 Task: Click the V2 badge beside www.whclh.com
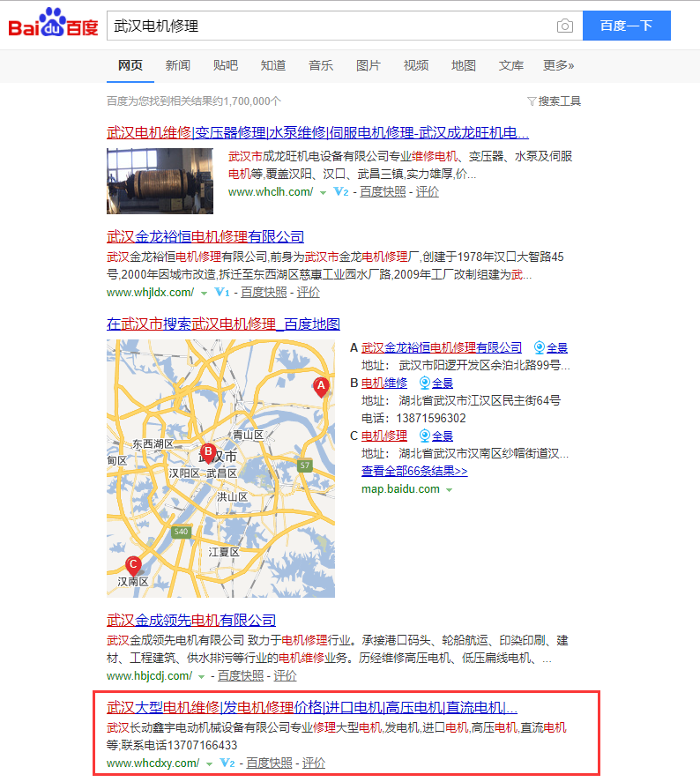(x=341, y=192)
